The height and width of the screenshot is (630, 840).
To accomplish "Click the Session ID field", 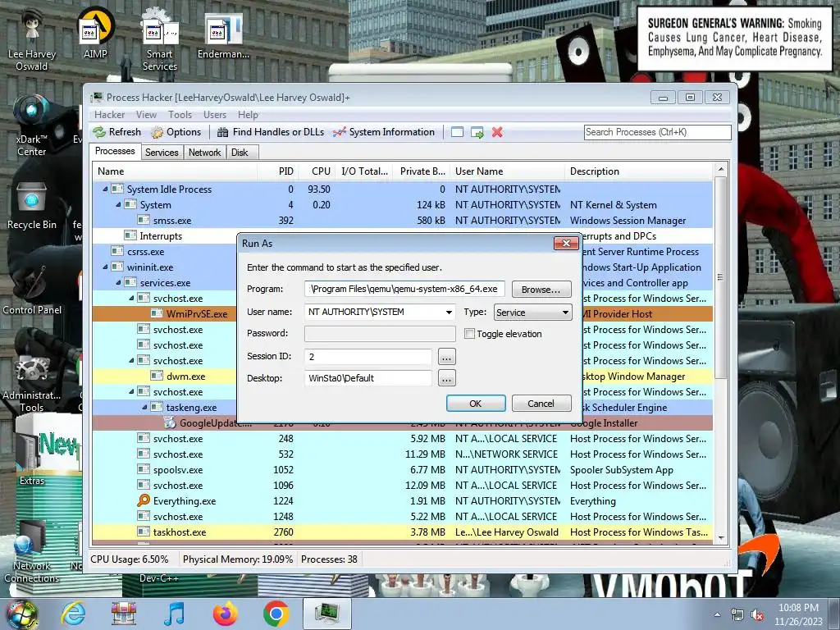I will click(368, 356).
